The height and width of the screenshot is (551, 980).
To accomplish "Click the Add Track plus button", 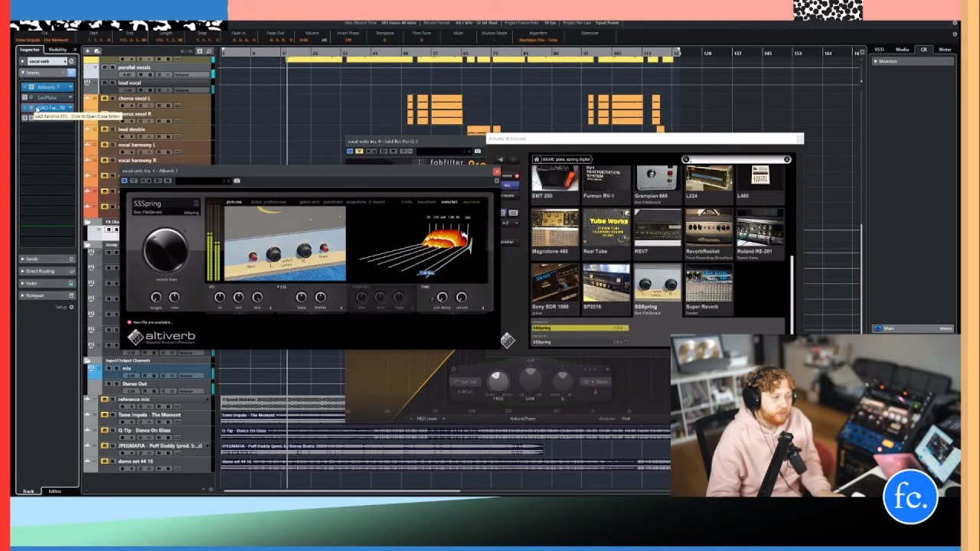I will 87,51.
